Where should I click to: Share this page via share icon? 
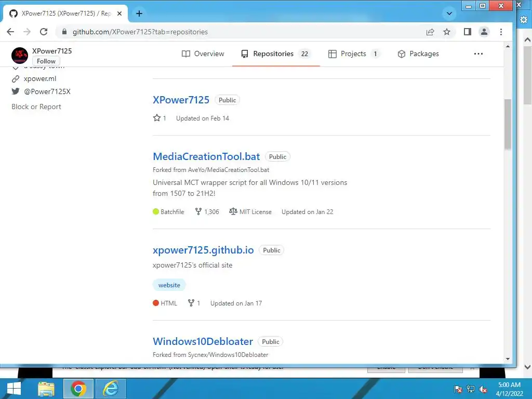coord(430,32)
